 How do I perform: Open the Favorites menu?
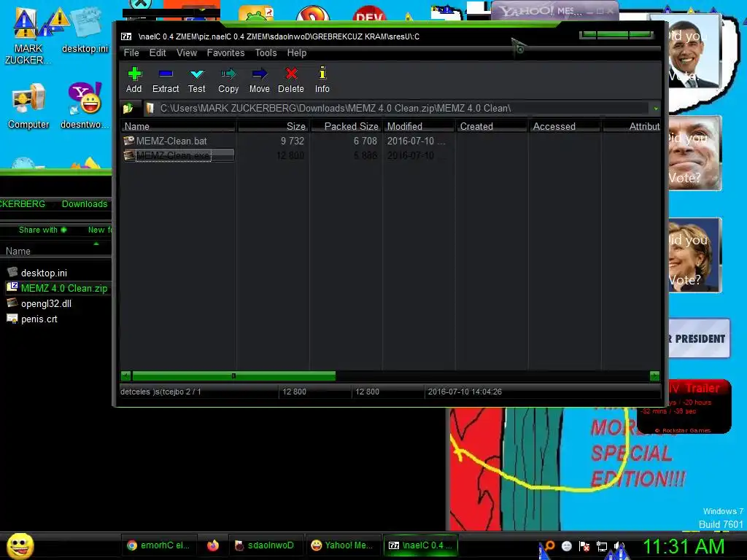225,52
